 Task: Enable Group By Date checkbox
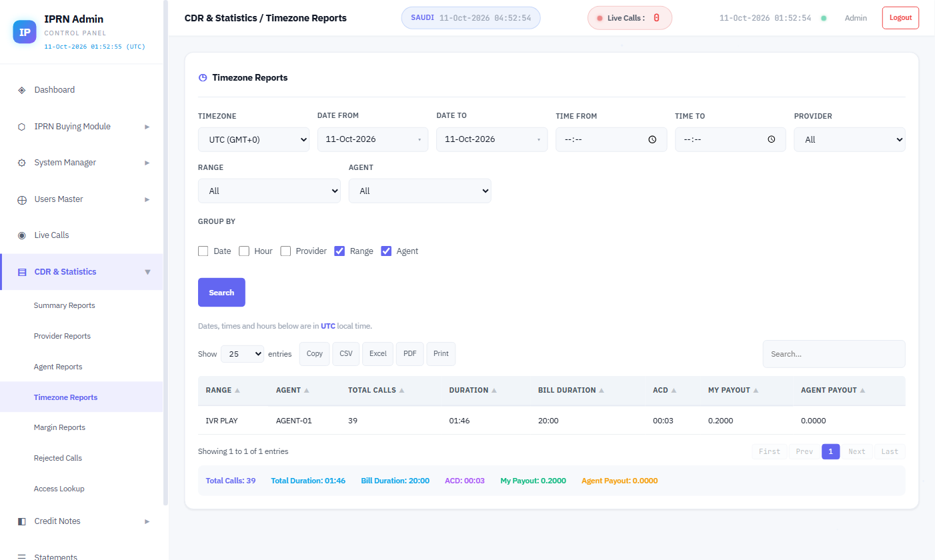[203, 251]
